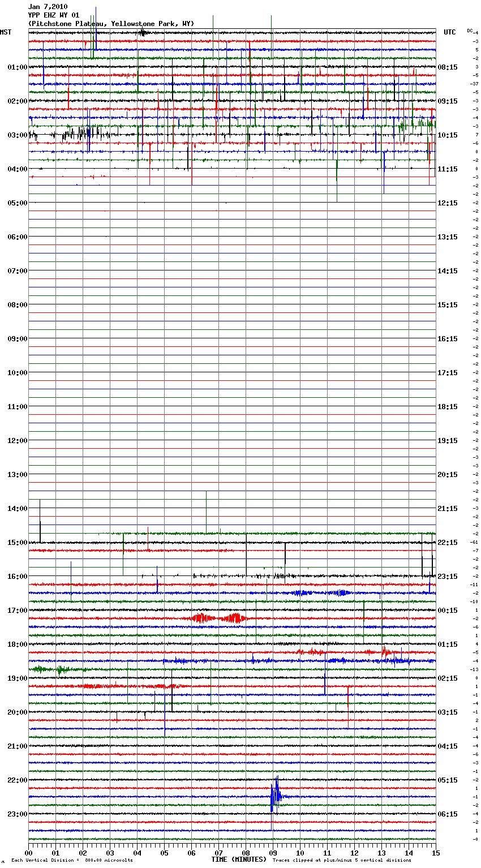481x868 pixels.
Task: Click the MST label '01:00'
Action: pos(18,67)
